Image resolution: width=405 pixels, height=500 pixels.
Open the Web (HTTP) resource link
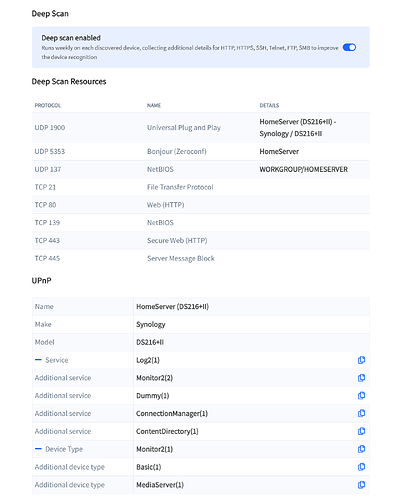pyautogui.click(x=166, y=205)
